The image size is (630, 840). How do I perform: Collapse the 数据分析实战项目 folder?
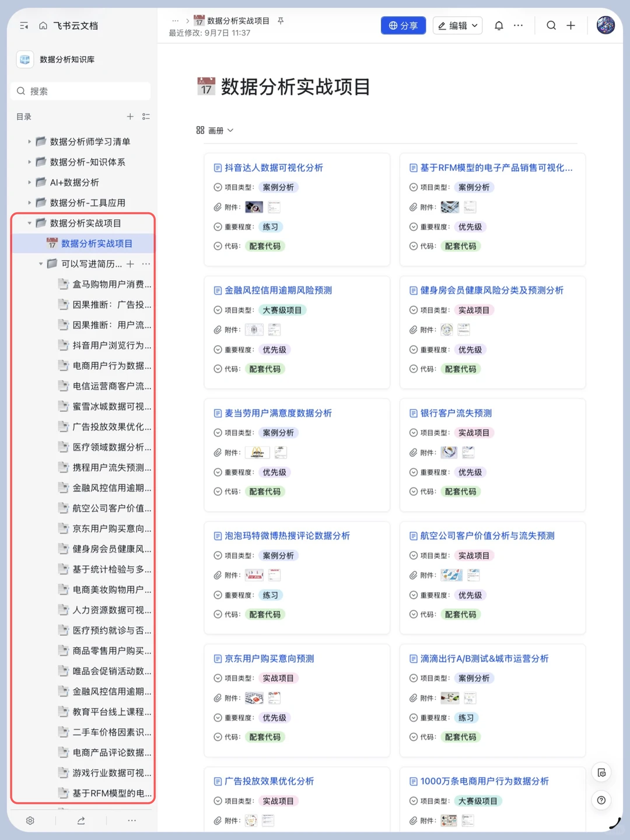(30, 223)
